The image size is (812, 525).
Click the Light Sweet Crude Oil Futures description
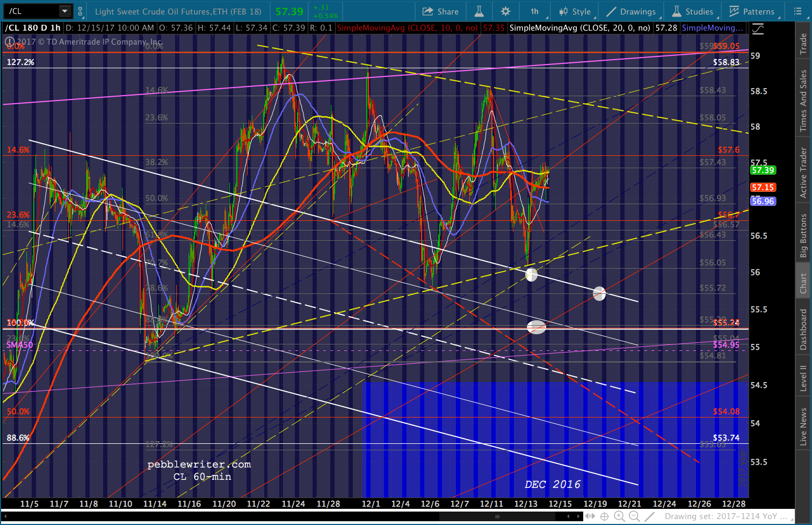pos(178,11)
